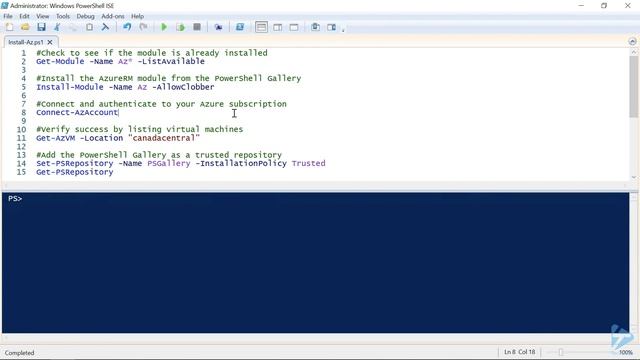Open the View menu
The width and height of the screenshot is (640, 360).
pyautogui.click(x=42, y=16)
